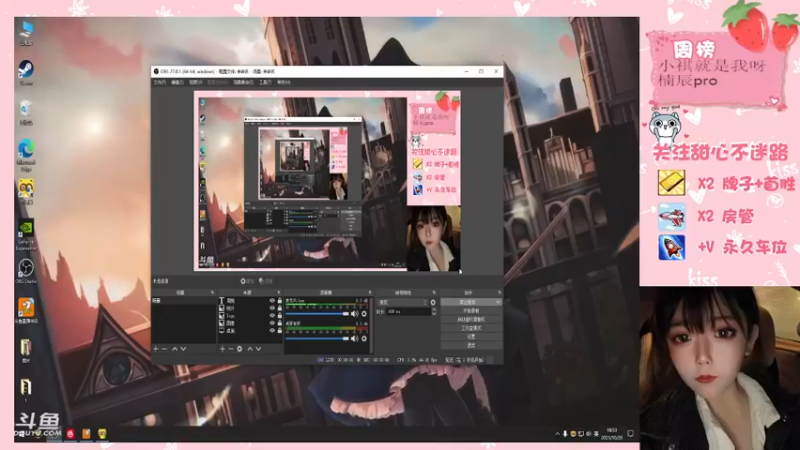The image size is (800, 450).
Task: Toggle lock on the text source row
Action: coord(280,301)
